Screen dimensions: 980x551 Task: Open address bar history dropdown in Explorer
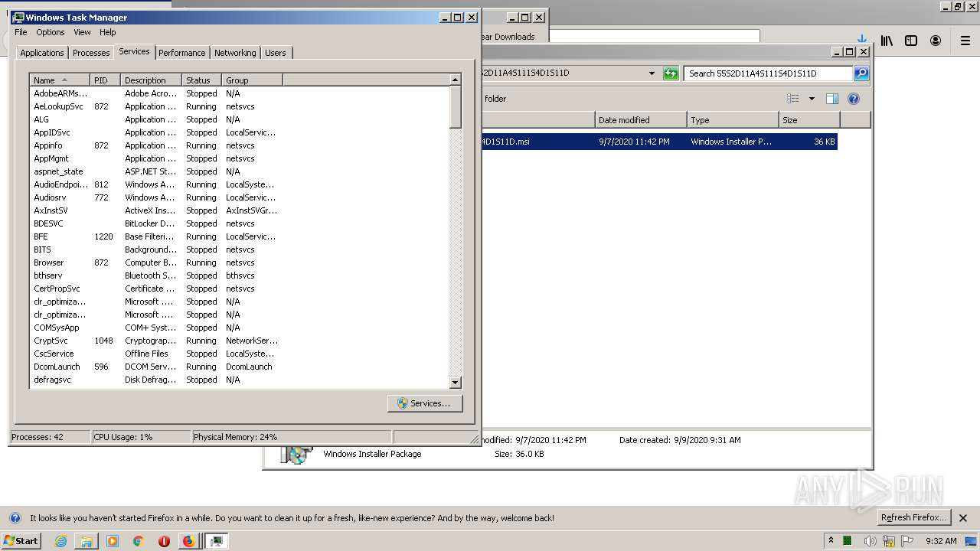652,73
